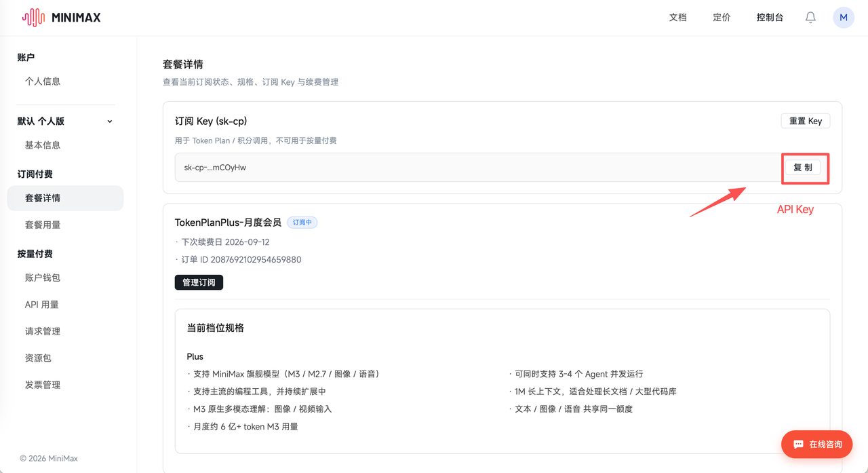Go to 控制台 in top navigation
Image resolution: width=868 pixels, height=473 pixels.
click(770, 18)
